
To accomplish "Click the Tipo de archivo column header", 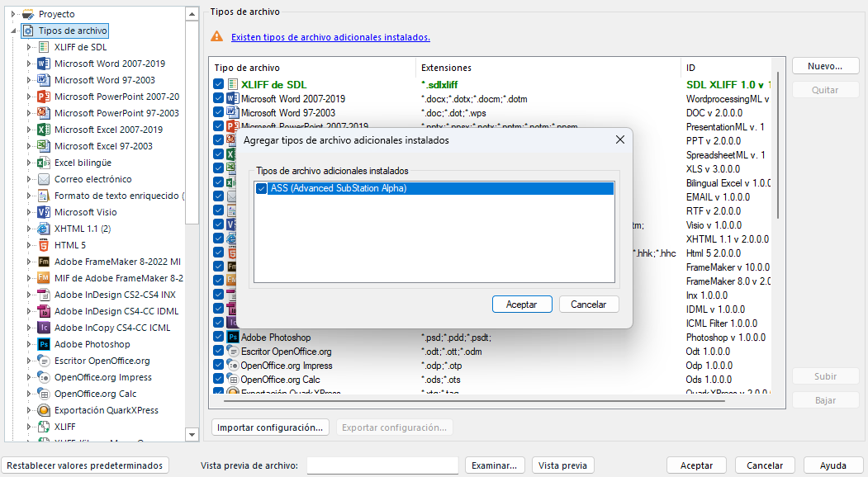I will click(313, 68).
